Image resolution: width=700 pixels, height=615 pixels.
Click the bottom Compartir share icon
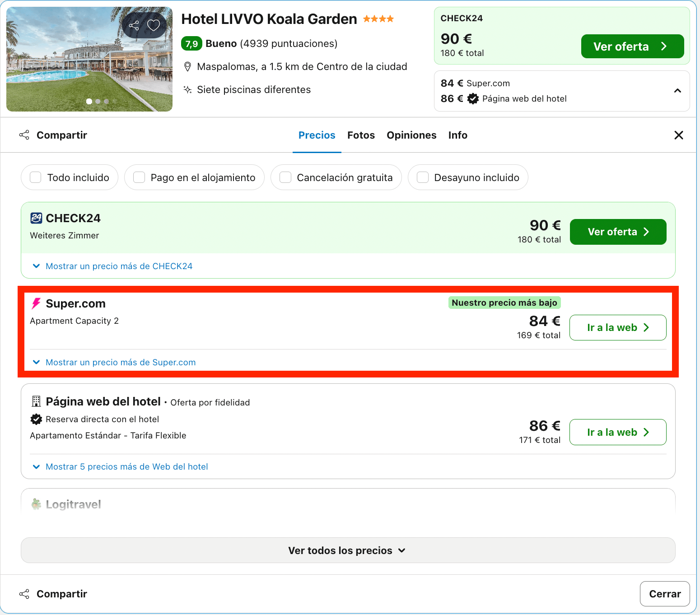point(24,594)
